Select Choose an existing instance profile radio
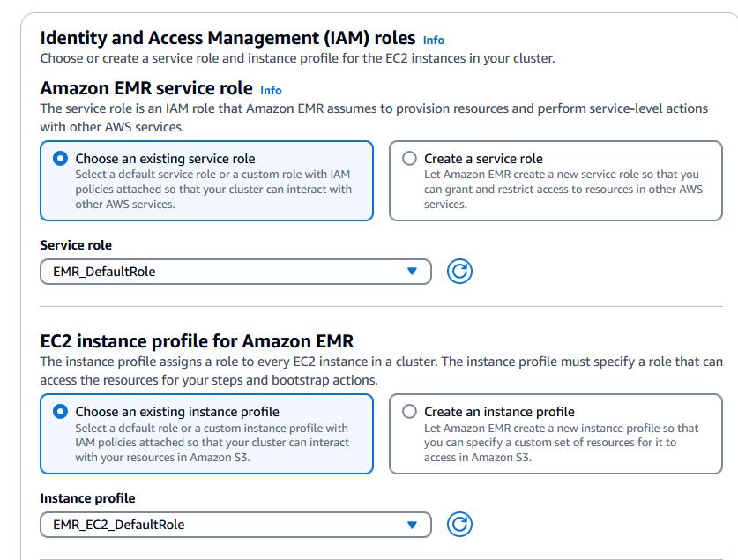 click(x=60, y=412)
